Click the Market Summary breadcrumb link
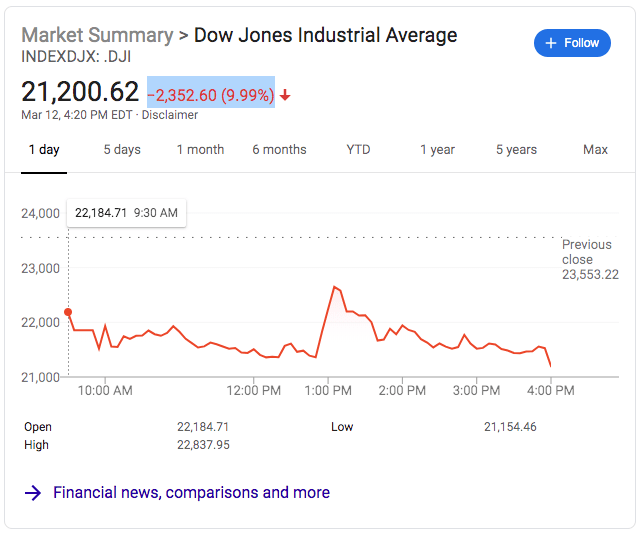Screen dimensions: 642x533 pos(96,35)
